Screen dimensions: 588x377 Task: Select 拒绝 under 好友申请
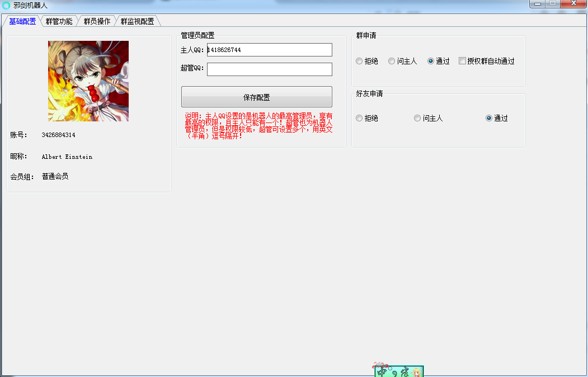[359, 118]
